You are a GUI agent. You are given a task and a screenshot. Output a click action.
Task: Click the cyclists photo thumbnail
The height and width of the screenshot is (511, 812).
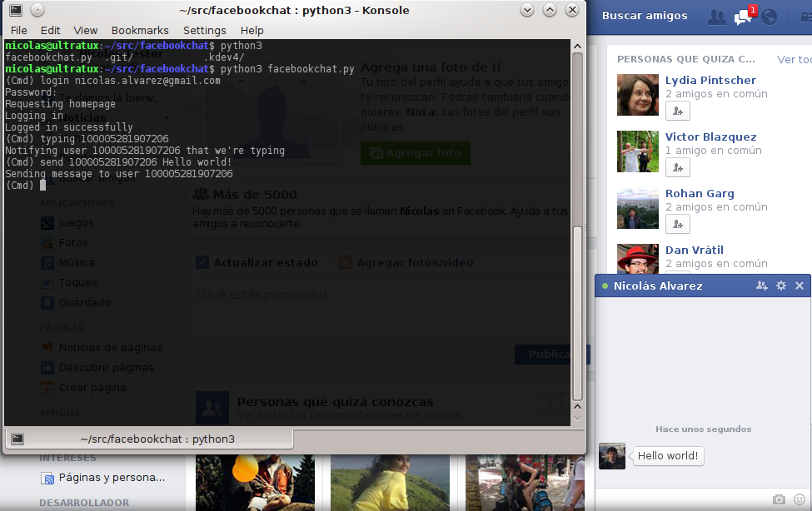(x=525, y=483)
